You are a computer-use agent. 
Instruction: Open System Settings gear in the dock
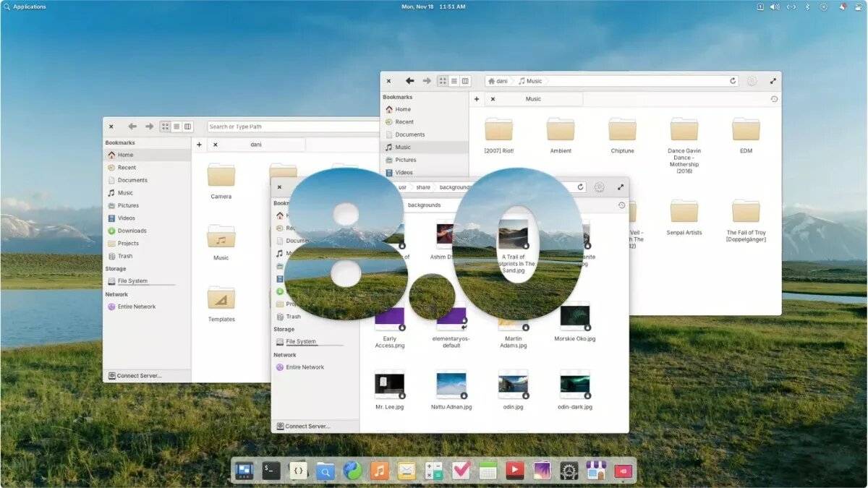(569, 471)
